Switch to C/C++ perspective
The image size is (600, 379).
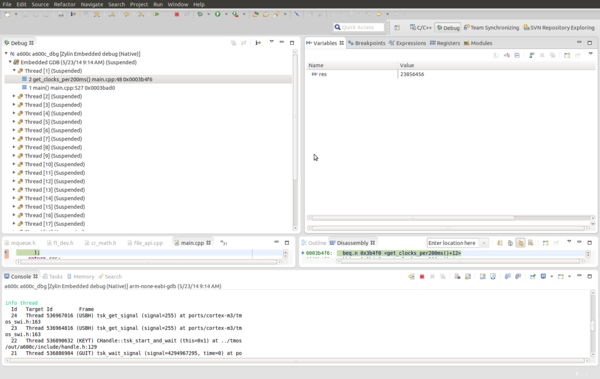[421, 28]
